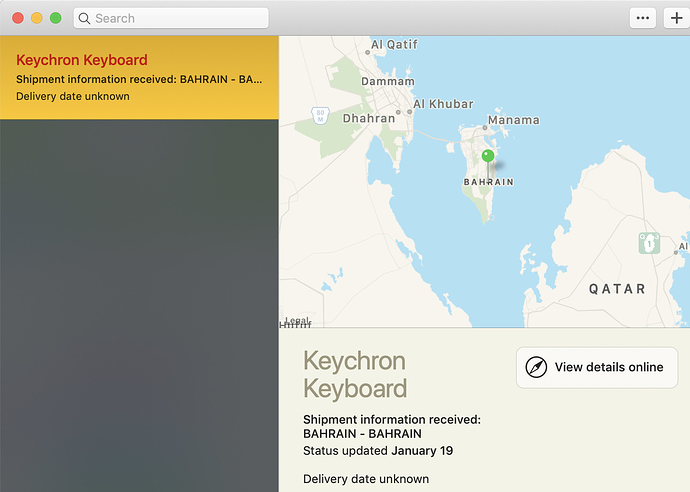The height and width of the screenshot is (492, 690).
Task: Open the ellipsis more options menu
Action: [x=643, y=18]
